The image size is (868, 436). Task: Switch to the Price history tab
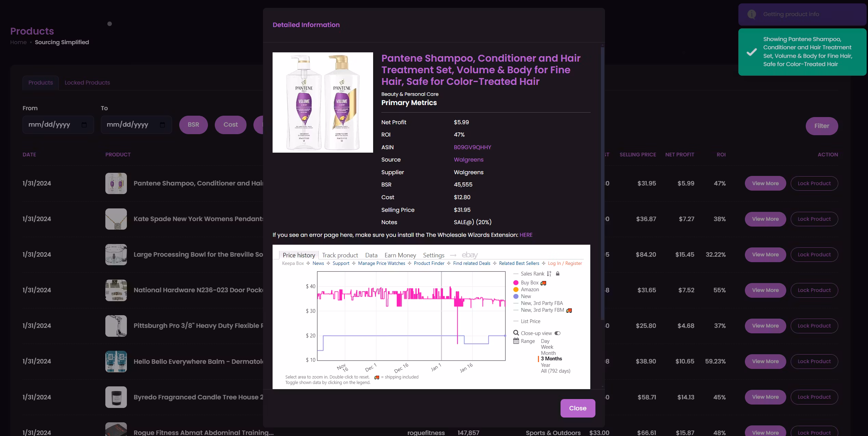(299, 255)
